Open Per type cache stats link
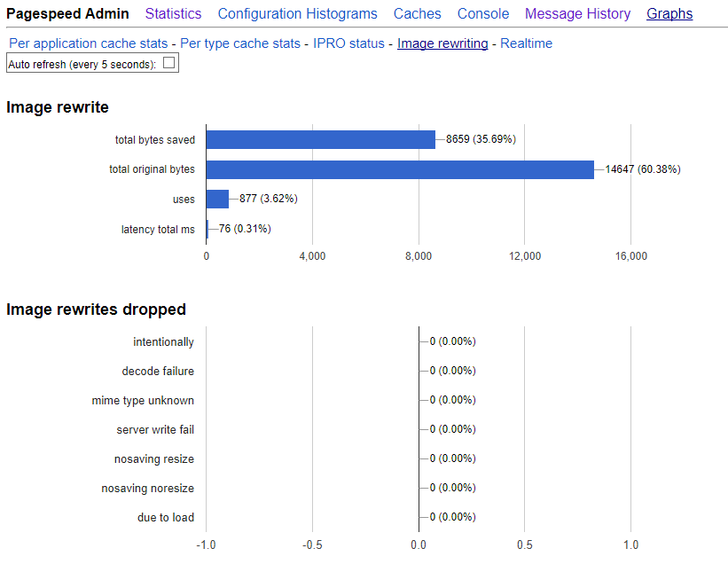This screenshot has height=564, width=728. (240, 43)
